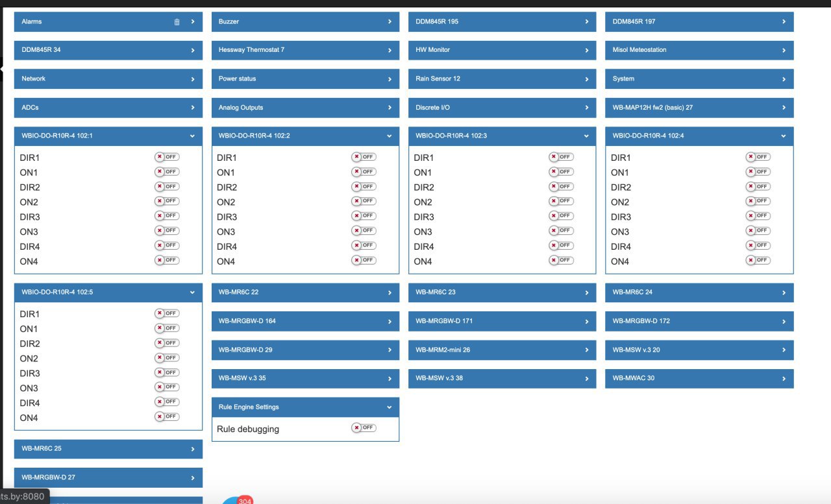This screenshot has width=831, height=504.
Task: Expand the Buzzer panel
Action: tap(305, 21)
